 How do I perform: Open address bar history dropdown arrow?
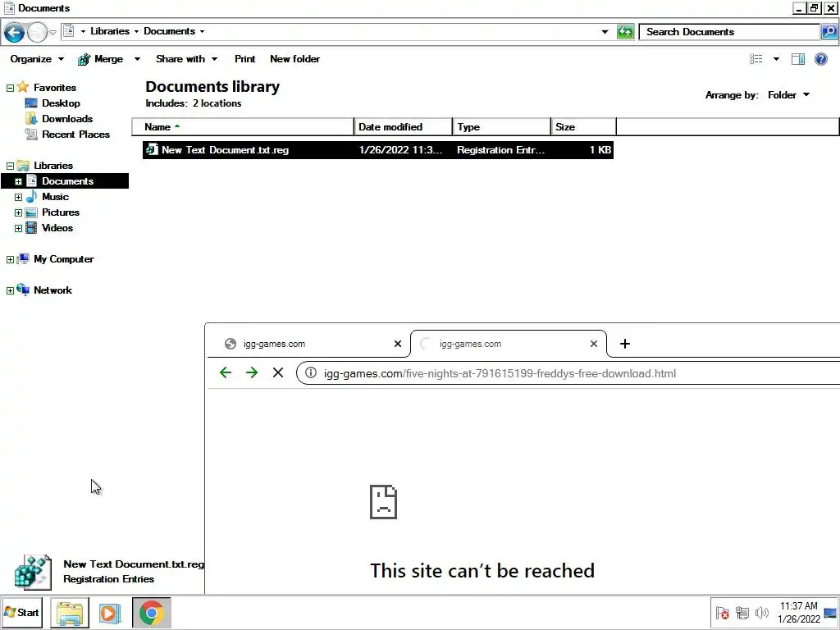pos(605,32)
